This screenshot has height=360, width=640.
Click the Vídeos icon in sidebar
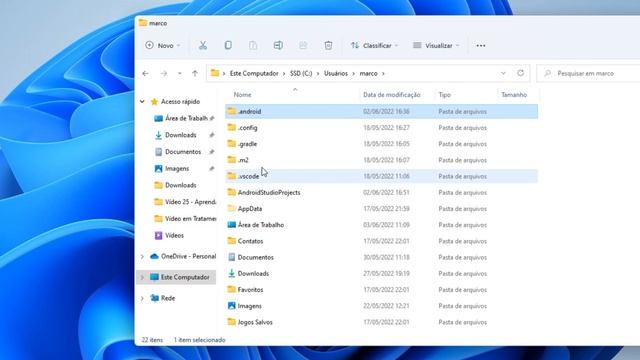click(x=158, y=236)
